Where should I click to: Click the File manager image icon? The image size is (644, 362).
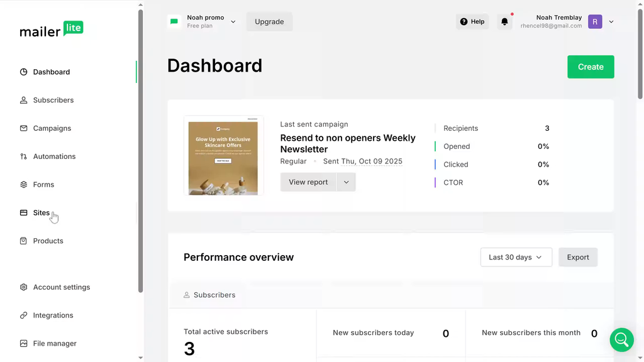pos(24,344)
